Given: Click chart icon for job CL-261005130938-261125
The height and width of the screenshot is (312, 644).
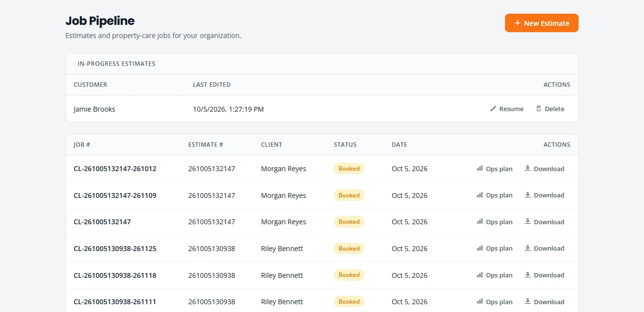Looking at the screenshot, I should pyautogui.click(x=480, y=248).
